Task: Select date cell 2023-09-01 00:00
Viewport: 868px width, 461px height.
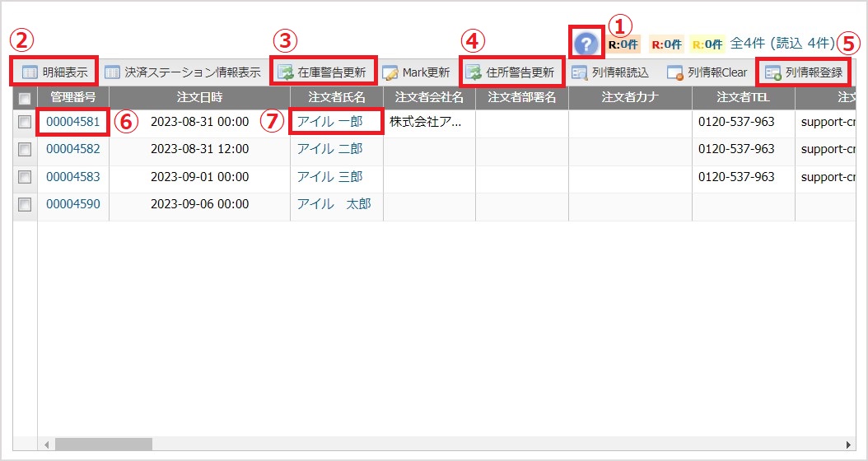Action: click(x=199, y=176)
